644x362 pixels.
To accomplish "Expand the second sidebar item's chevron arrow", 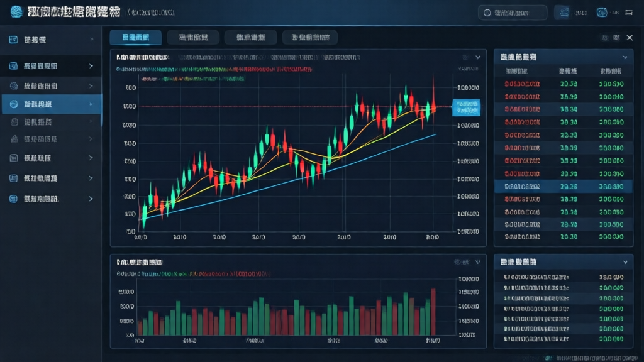I will click(91, 66).
